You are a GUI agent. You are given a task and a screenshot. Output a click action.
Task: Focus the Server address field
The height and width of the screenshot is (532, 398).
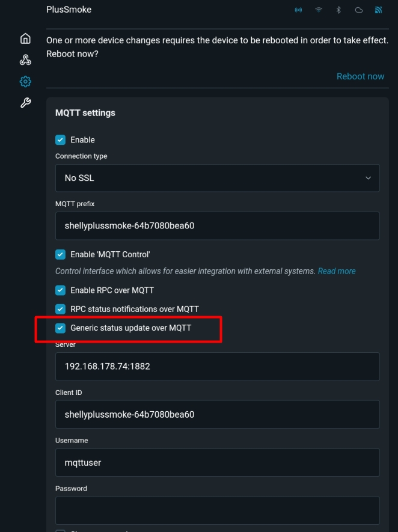(217, 366)
